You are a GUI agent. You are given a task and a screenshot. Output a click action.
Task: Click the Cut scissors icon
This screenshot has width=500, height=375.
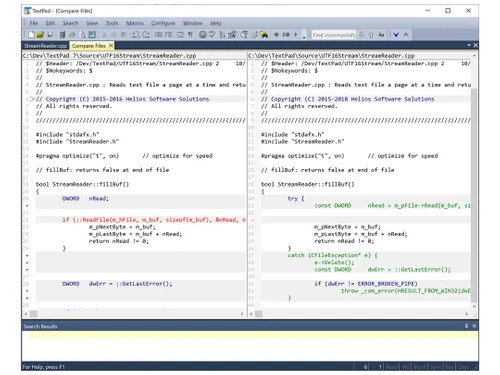(104, 35)
